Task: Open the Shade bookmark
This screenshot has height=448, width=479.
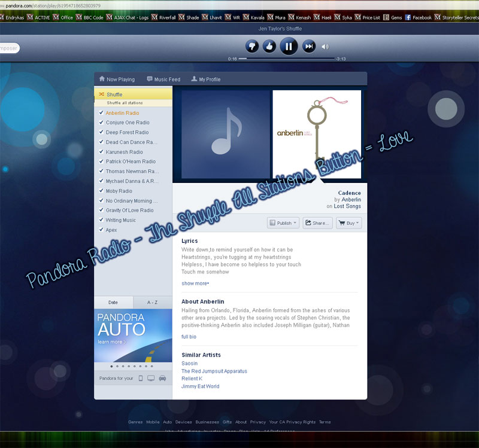Action: pyautogui.click(x=189, y=17)
